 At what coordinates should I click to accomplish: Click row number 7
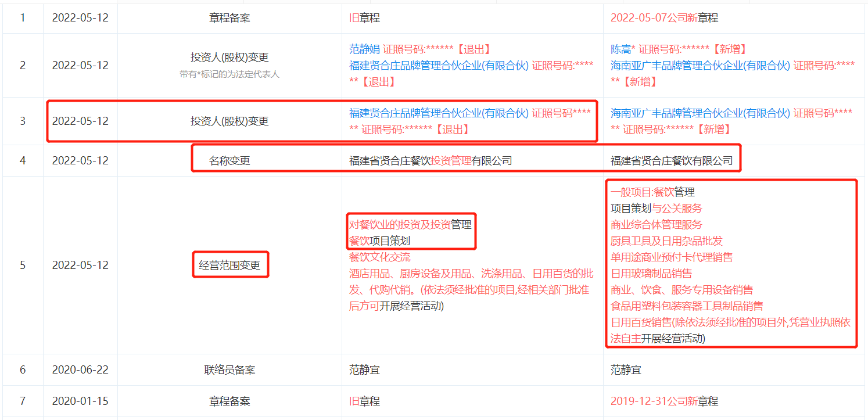coord(23,401)
